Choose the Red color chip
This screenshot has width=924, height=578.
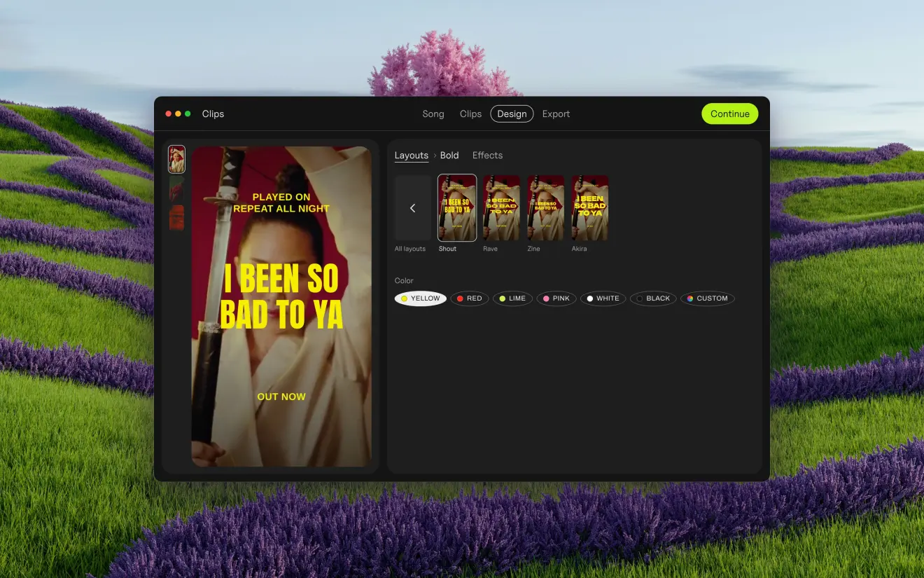[469, 298]
